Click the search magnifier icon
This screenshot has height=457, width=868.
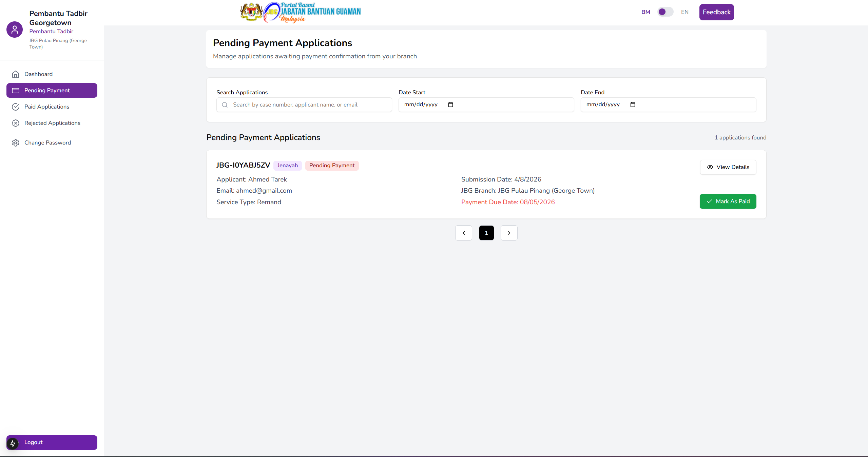tap(225, 105)
